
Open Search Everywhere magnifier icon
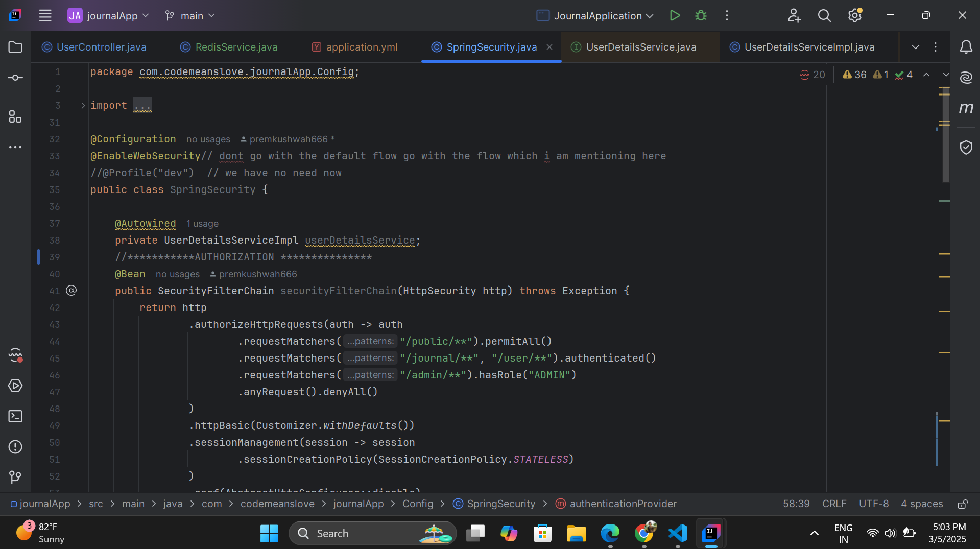(x=824, y=16)
